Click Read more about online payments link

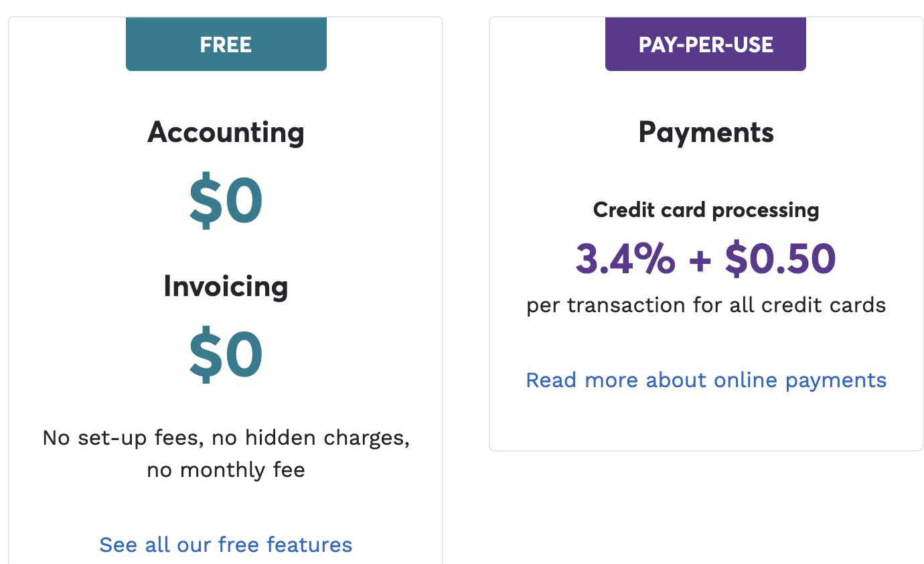click(706, 380)
